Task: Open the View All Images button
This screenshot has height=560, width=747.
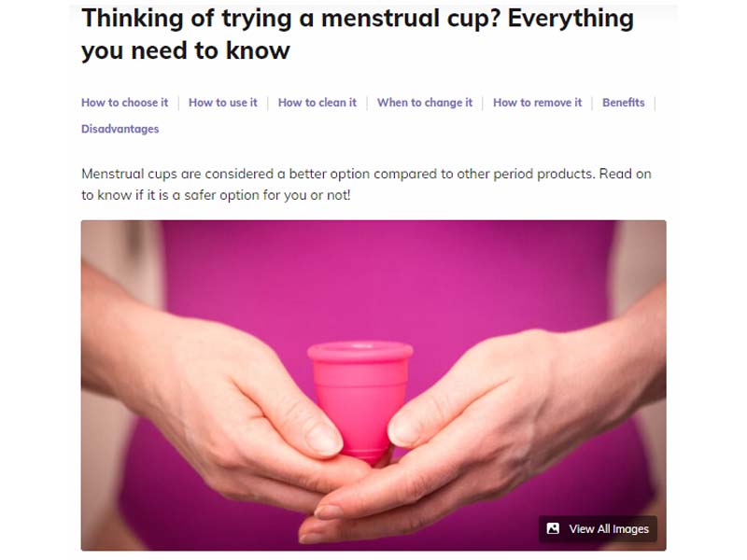Action: 598,529
